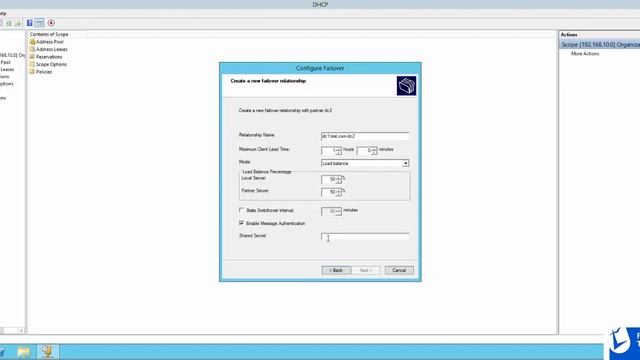This screenshot has height=360, width=640.
Task: Open the Address Leases folder
Action: click(x=48, y=49)
